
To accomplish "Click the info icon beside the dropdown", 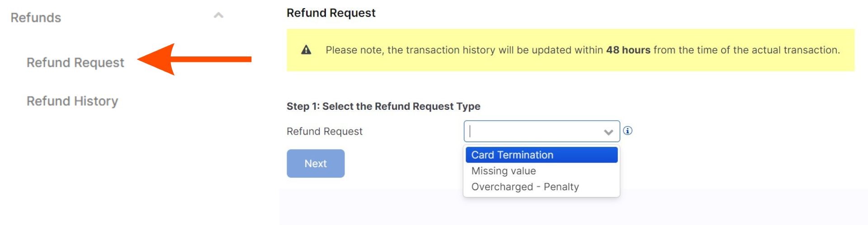I will 627,131.
